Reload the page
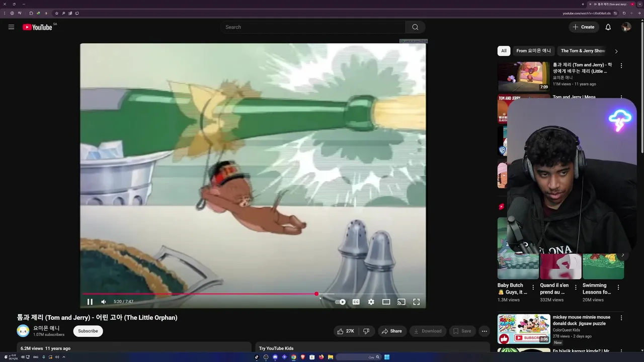644x362 pixels. tap(624, 13)
